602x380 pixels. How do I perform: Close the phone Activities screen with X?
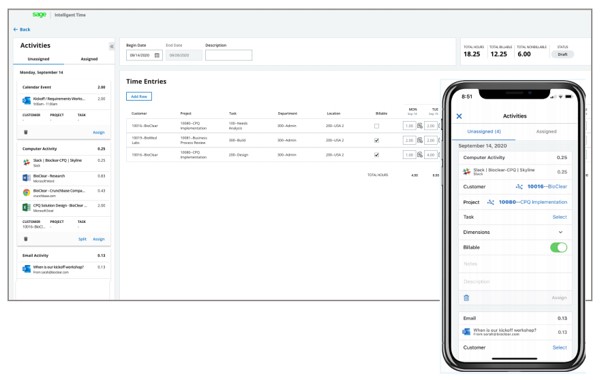[x=459, y=116]
